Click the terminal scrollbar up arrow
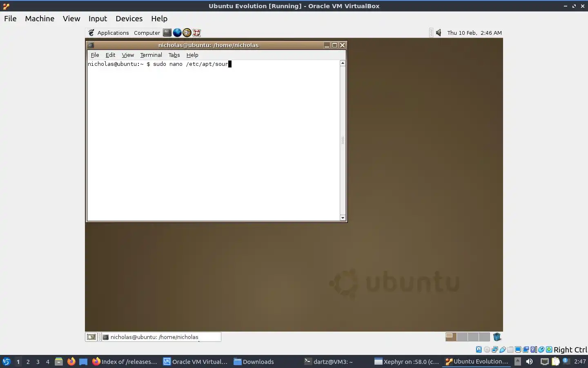Screen dimensions: 588x368 click(x=343, y=63)
